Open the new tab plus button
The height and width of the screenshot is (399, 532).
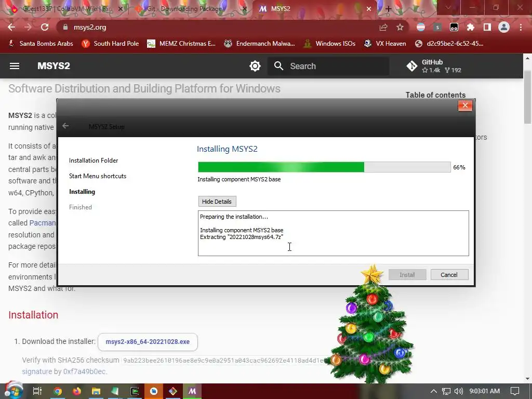coord(388,9)
